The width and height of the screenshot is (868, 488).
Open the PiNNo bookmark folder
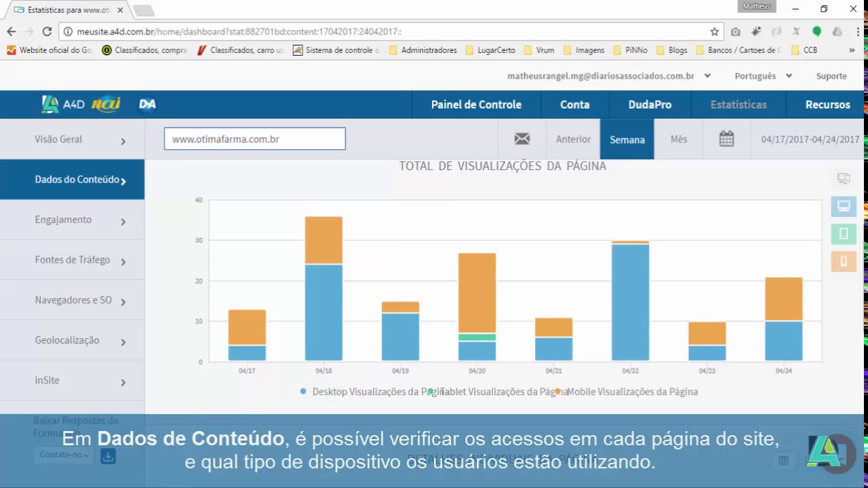tap(630, 50)
